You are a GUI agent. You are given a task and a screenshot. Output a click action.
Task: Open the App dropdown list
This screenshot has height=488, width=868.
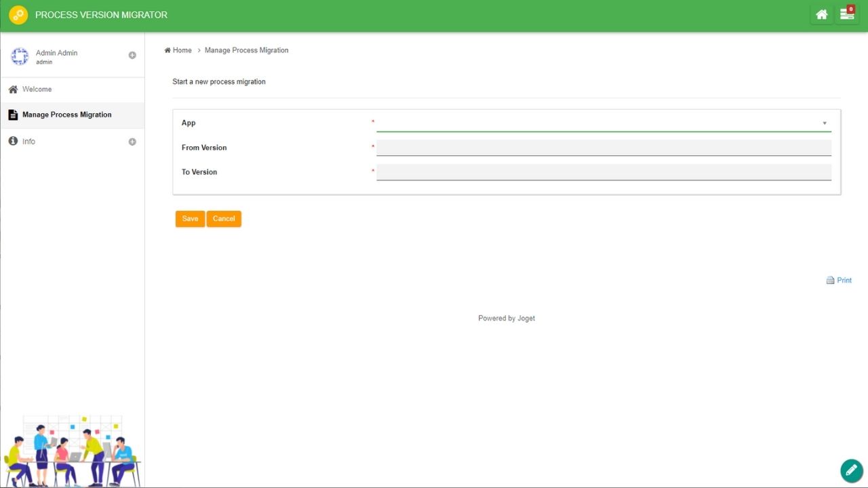pyautogui.click(x=603, y=123)
